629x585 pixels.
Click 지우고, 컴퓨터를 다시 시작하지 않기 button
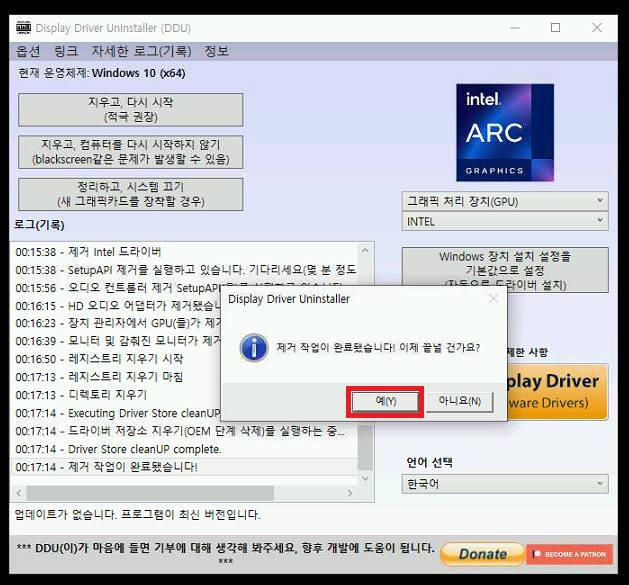pos(130,152)
